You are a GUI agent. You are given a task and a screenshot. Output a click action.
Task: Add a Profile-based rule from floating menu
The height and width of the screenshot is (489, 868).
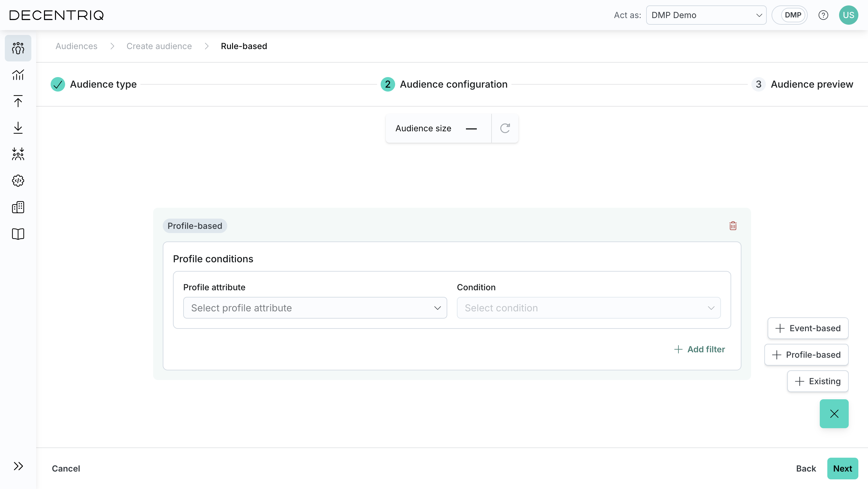(806, 355)
